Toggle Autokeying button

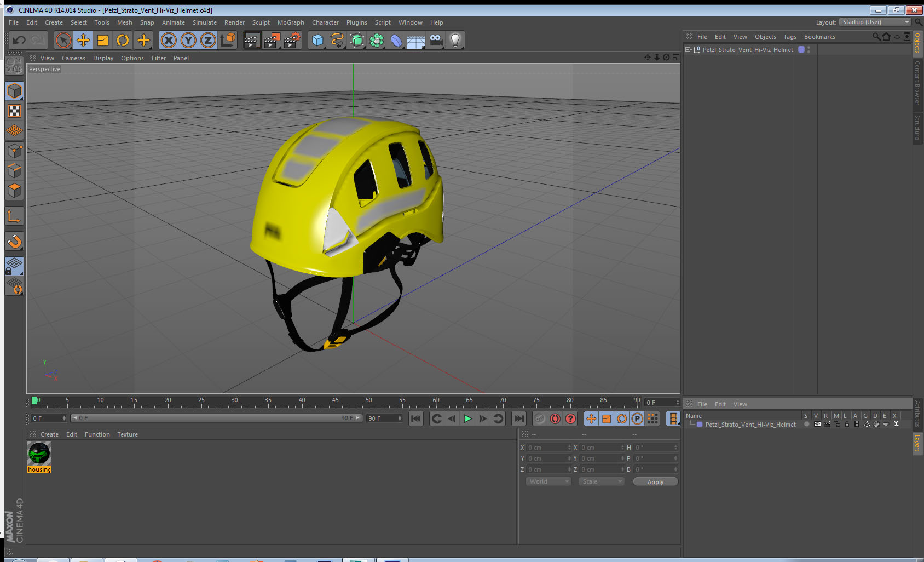tap(555, 418)
